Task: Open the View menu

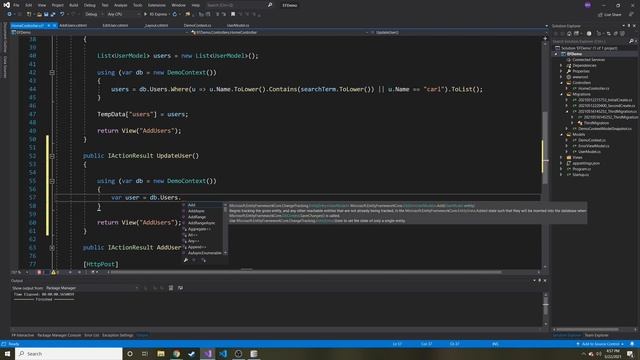Action: (x=42, y=5)
